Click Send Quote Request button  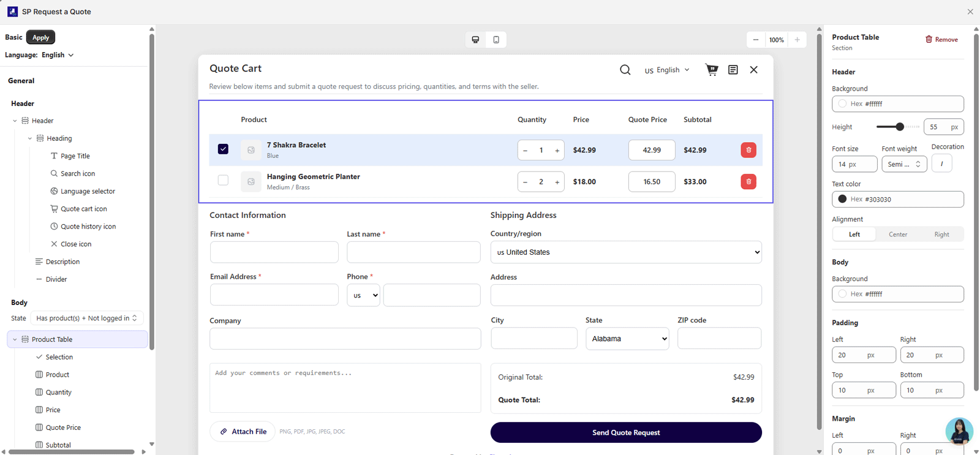tap(626, 432)
